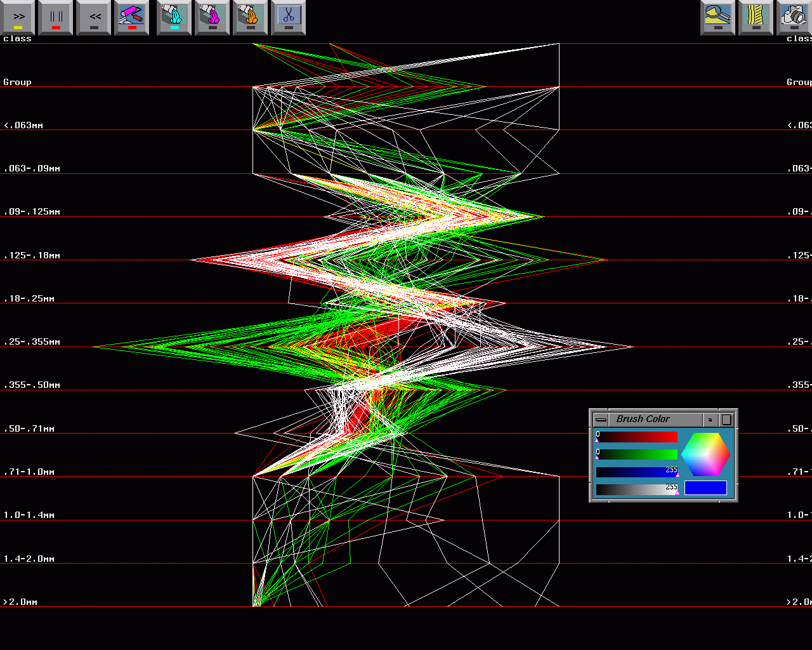The height and width of the screenshot is (650, 812).
Task: Click the scissors cut tool
Action: coord(289,17)
